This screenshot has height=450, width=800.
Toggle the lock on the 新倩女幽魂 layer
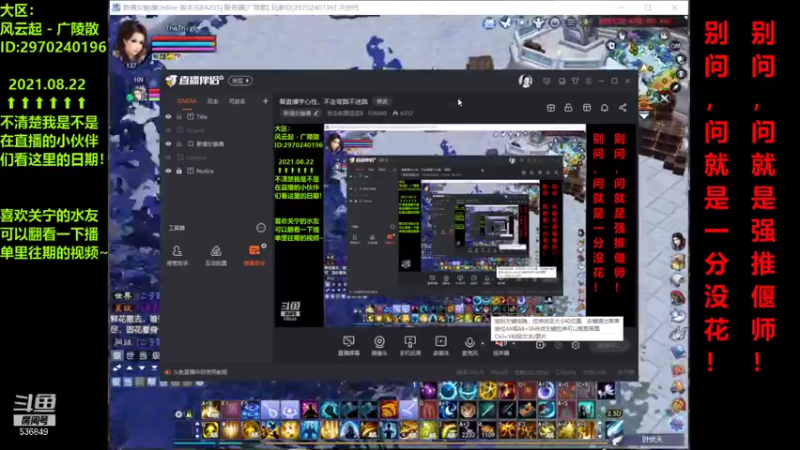pos(179,144)
